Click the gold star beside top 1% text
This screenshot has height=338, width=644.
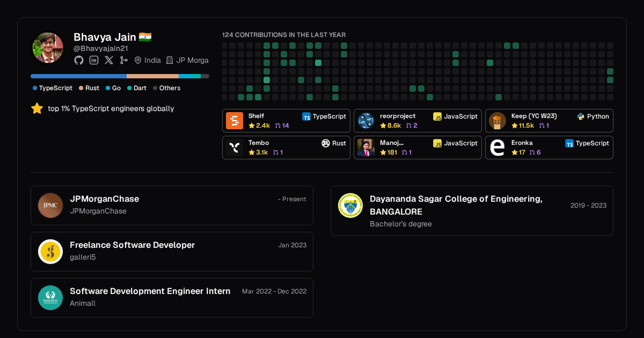click(x=37, y=108)
